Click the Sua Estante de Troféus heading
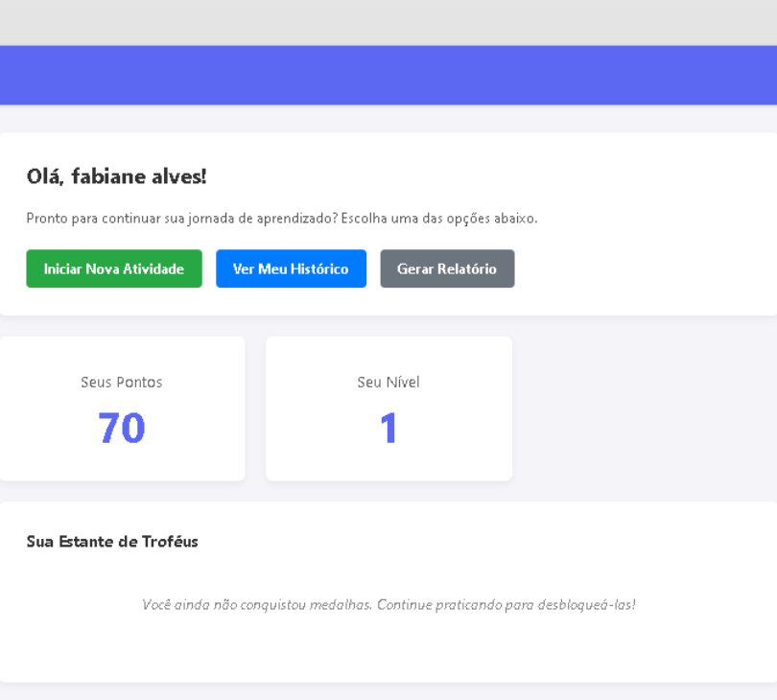The height and width of the screenshot is (700, 777). click(112, 542)
